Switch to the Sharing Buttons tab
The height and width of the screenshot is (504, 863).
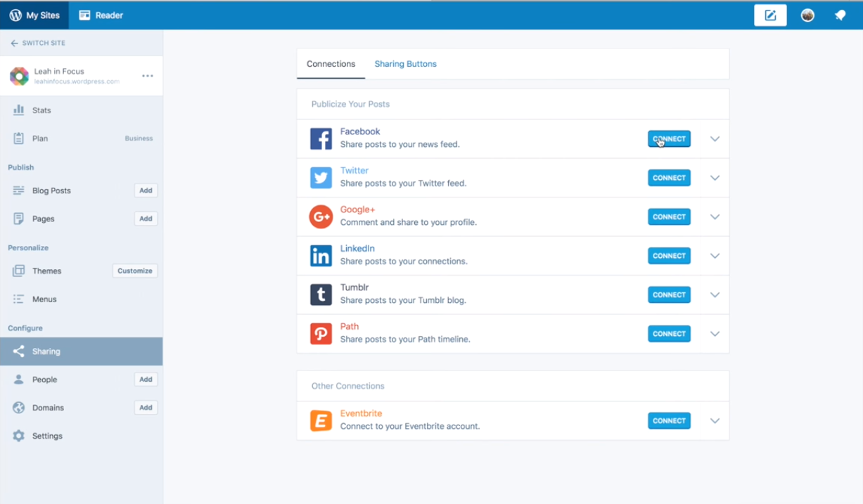point(405,63)
